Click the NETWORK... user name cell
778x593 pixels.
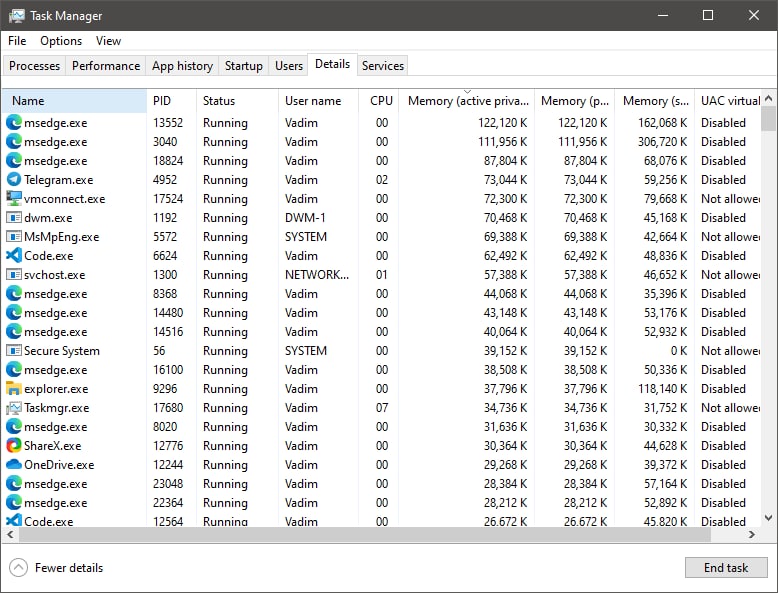click(317, 275)
